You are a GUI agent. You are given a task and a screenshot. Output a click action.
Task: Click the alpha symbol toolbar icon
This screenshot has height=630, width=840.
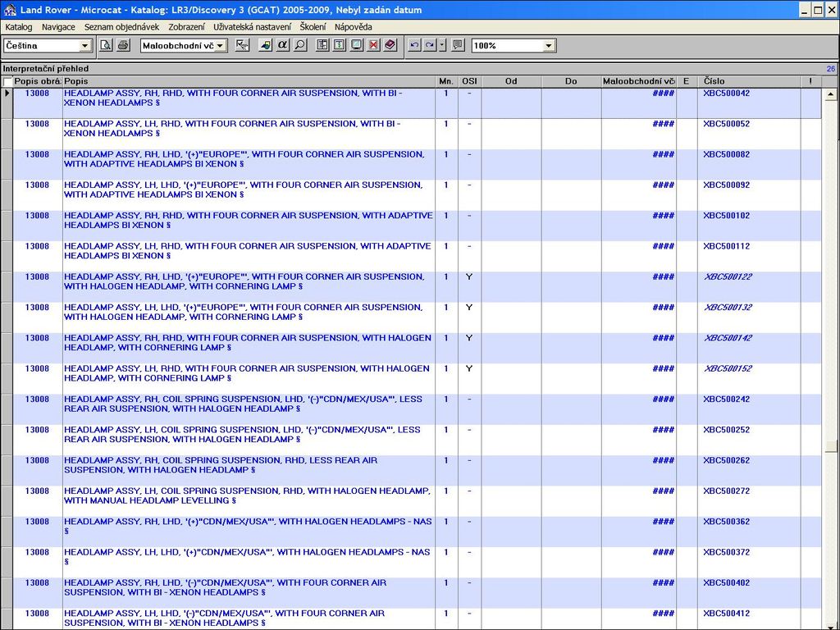(283, 45)
